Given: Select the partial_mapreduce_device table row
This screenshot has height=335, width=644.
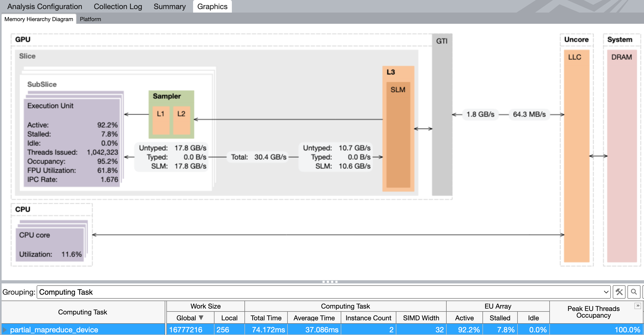Looking at the screenshot, I should pyautogui.click(x=53, y=329).
